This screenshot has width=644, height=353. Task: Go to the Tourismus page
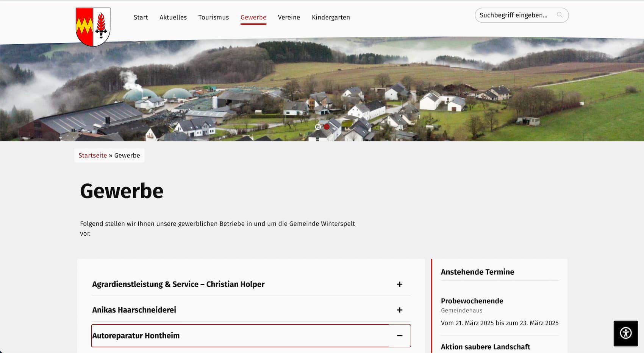click(214, 17)
